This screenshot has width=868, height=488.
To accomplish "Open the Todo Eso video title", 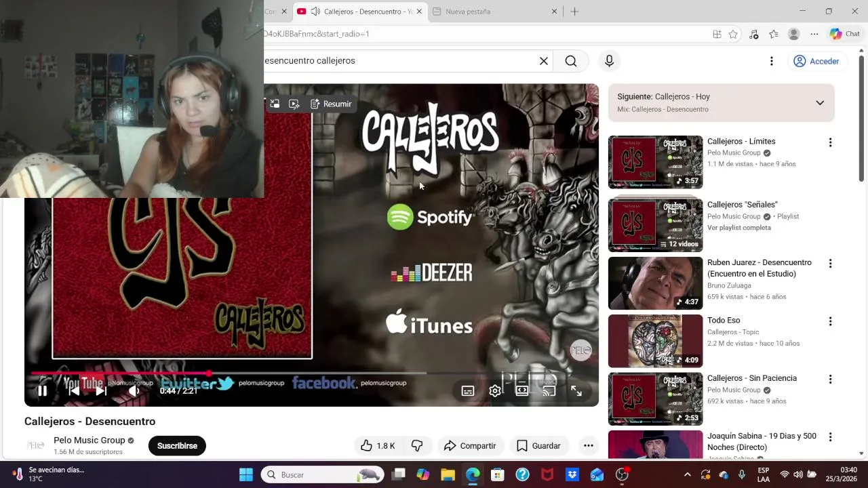I will coord(724,320).
